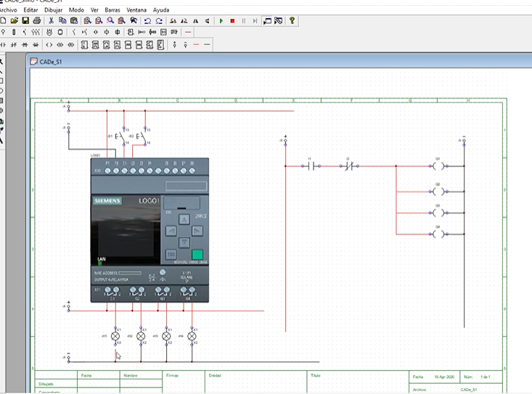Save the schematic with the floppy icon
The image size is (532, 394).
point(25,21)
